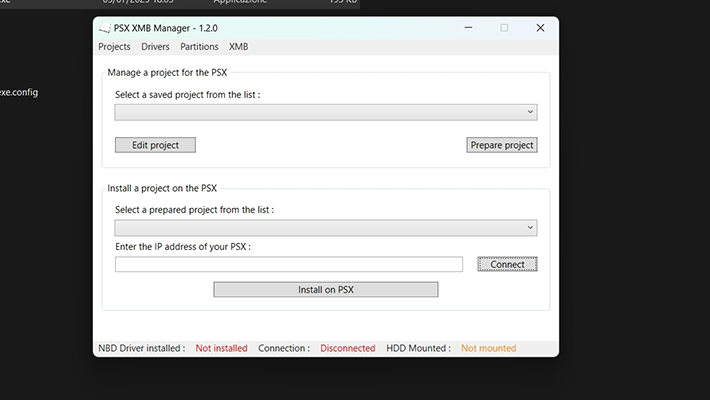Click 'Select a saved project from the list' label
This screenshot has width=710, height=400.
tap(187, 95)
